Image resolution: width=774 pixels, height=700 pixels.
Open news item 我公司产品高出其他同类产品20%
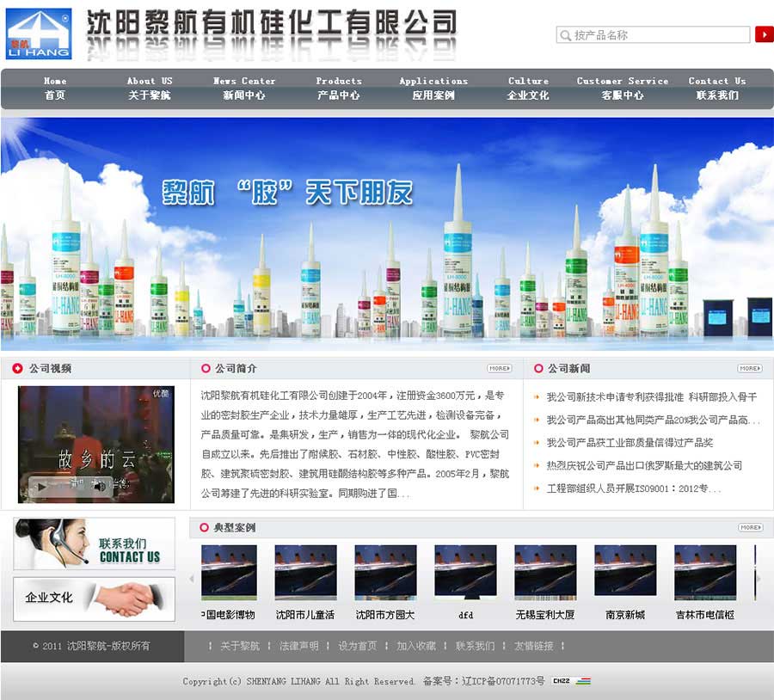pos(653,420)
